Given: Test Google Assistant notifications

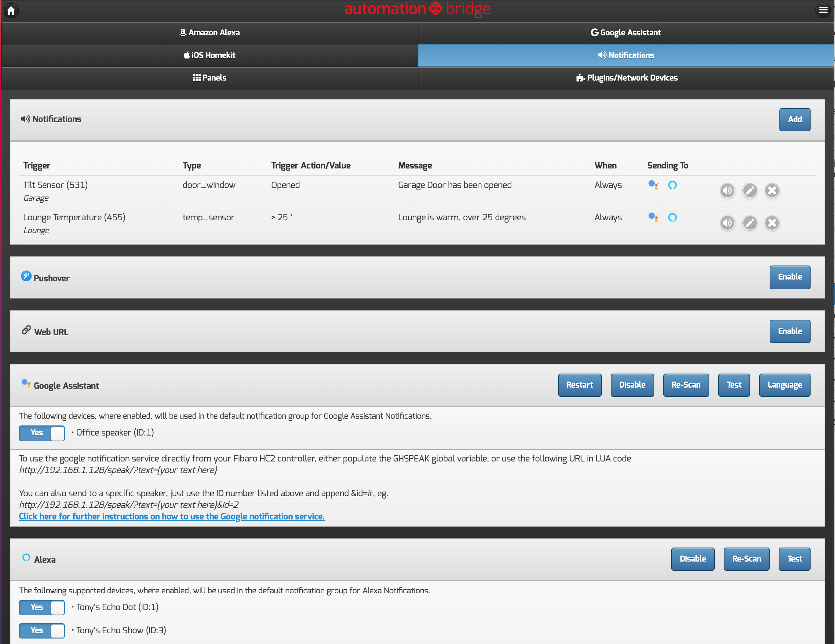Looking at the screenshot, I should click(734, 385).
